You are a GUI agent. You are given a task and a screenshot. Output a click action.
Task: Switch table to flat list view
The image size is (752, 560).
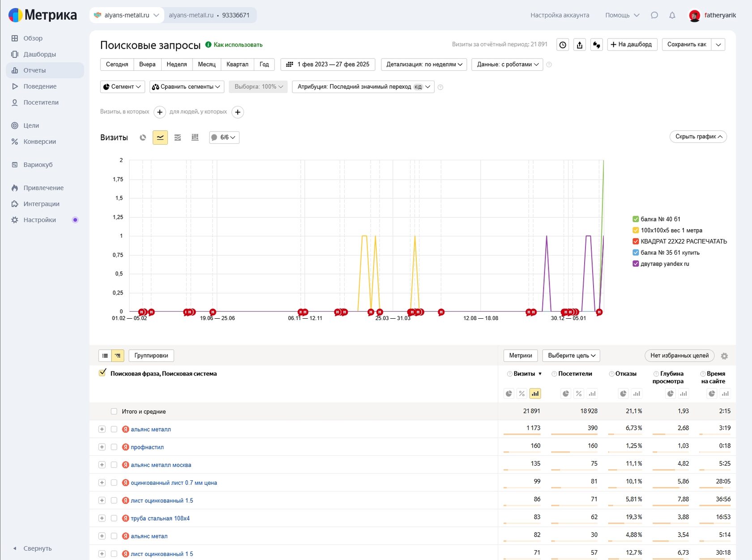[105, 355]
